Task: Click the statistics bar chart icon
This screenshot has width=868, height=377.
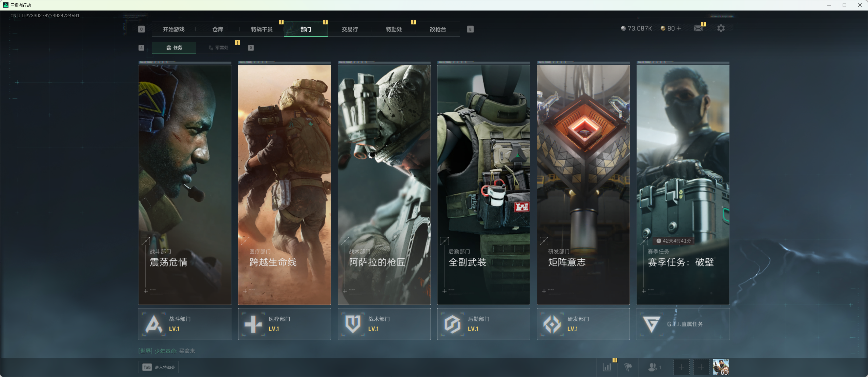Action: (x=607, y=367)
